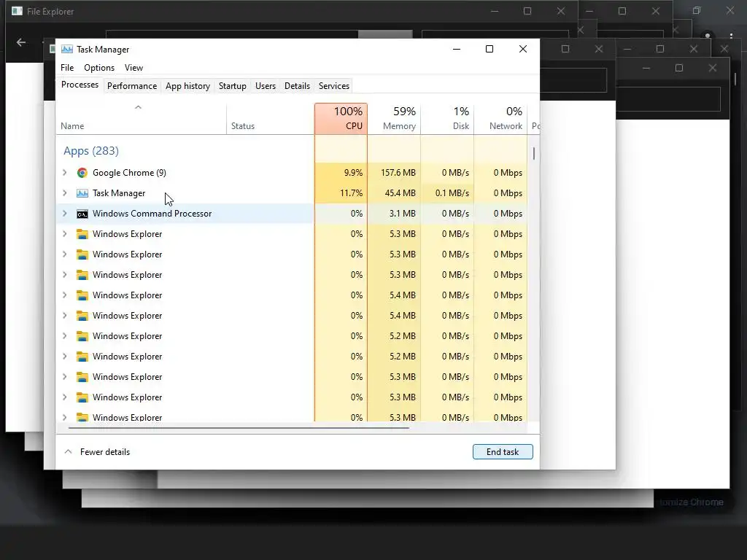The width and height of the screenshot is (747, 560).
Task: Click Task Manager's 11.7% CPU value
Action: (x=351, y=193)
